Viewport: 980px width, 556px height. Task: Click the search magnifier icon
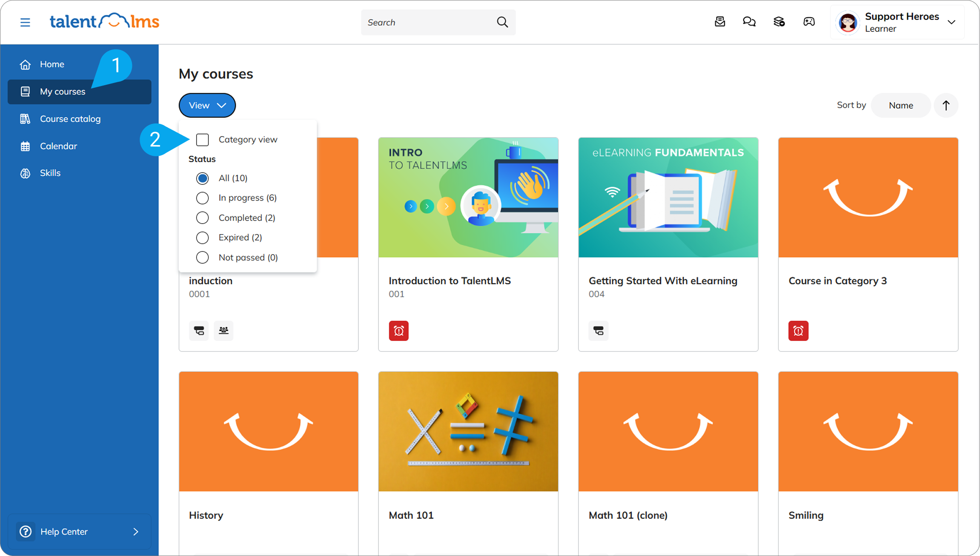point(502,22)
